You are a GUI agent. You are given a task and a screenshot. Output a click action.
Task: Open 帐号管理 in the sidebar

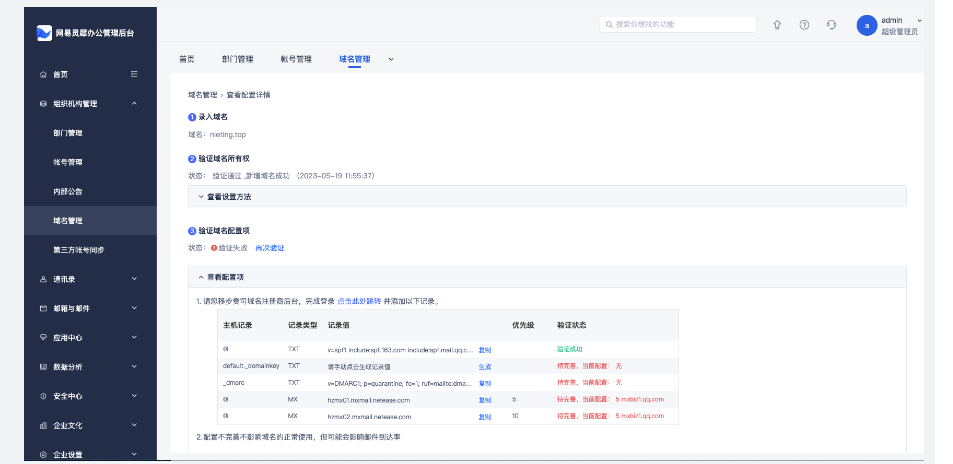pyautogui.click(x=67, y=162)
